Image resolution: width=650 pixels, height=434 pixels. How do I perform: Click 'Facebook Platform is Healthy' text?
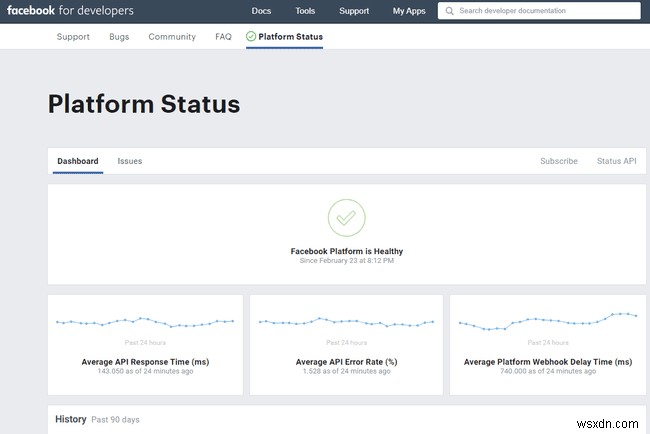point(347,251)
